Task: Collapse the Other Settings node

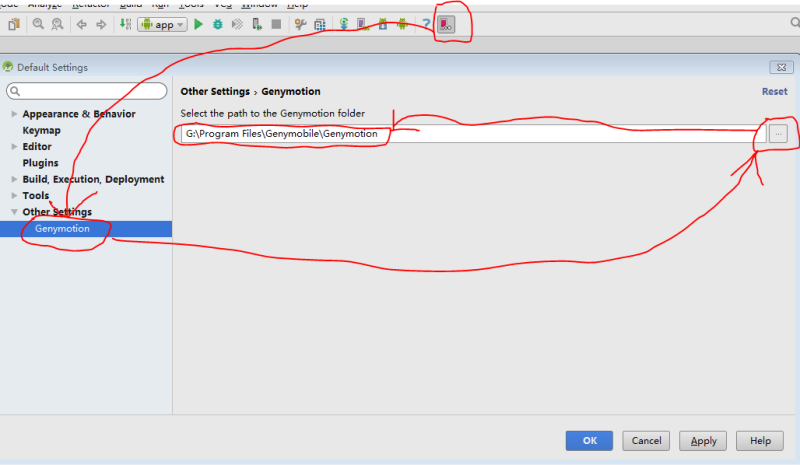Action: click(14, 212)
